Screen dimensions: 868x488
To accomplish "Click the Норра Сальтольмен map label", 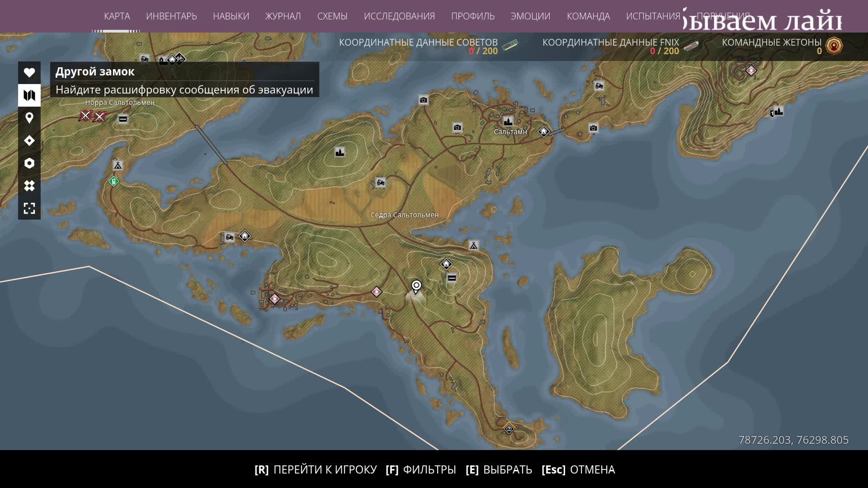I will click(120, 103).
